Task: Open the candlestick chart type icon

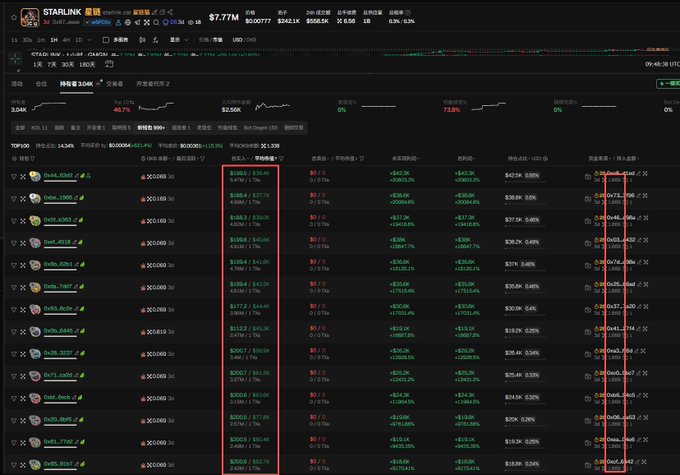Action: coord(142,40)
